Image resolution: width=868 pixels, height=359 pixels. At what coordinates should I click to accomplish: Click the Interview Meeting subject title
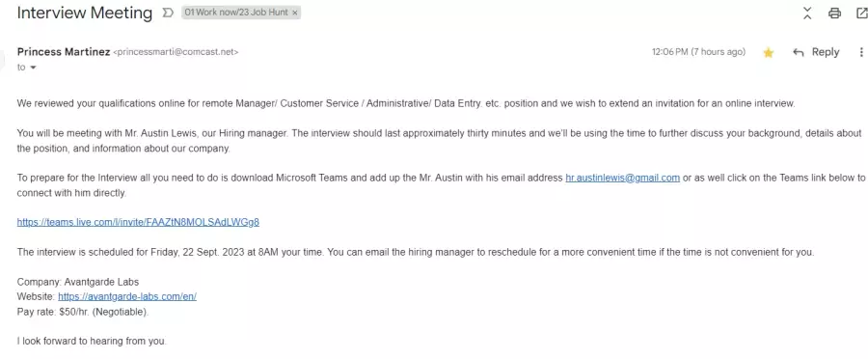(85, 13)
